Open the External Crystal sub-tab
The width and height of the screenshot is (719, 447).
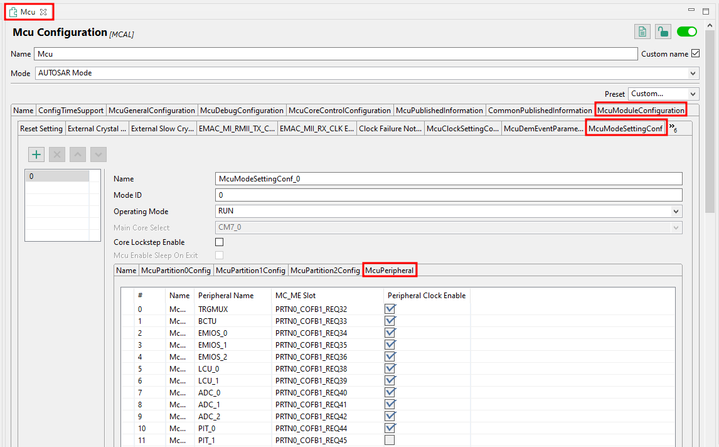click(x=97, y=129)
